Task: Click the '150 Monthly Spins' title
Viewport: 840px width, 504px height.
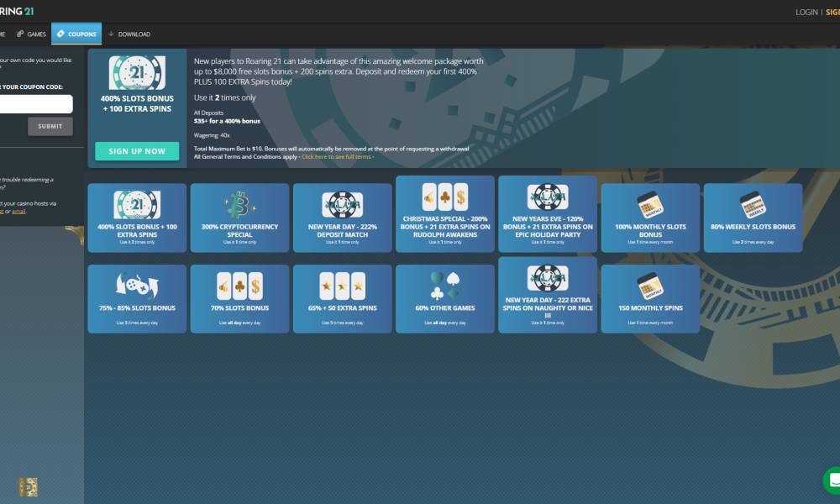Action: coord(650,308)
